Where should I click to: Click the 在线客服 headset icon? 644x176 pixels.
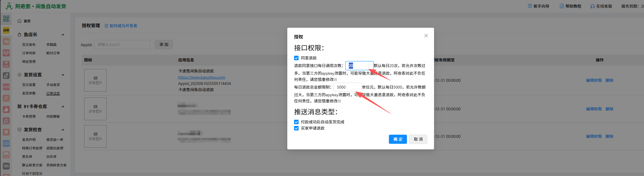592,6
